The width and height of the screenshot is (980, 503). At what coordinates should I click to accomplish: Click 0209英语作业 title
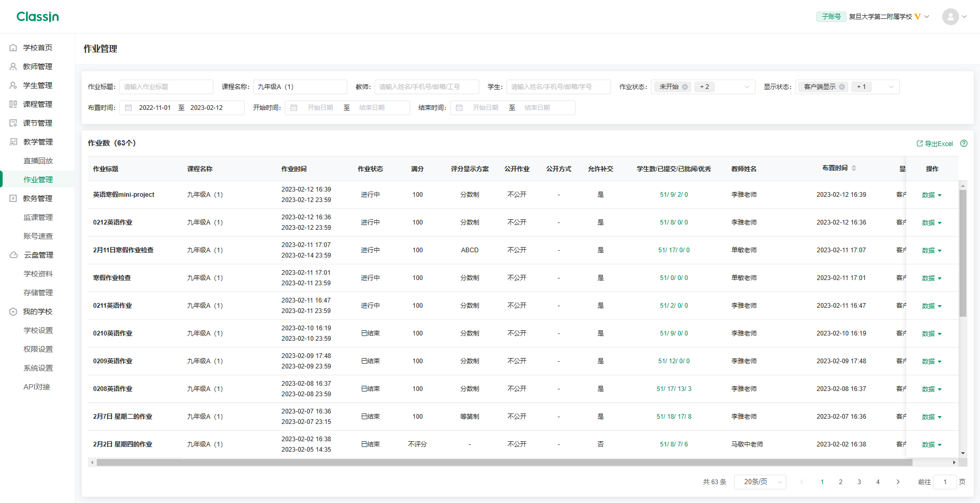112,361
